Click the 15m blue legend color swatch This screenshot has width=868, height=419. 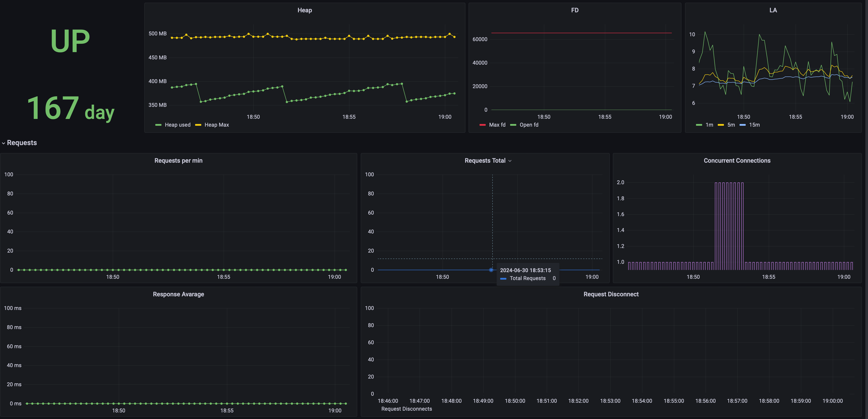[x=742, y=125]
